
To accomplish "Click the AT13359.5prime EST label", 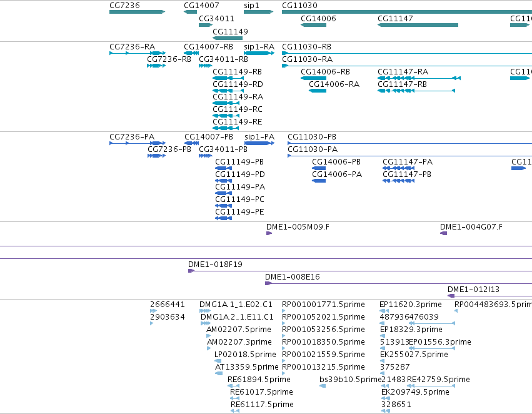I will (247, 368).
